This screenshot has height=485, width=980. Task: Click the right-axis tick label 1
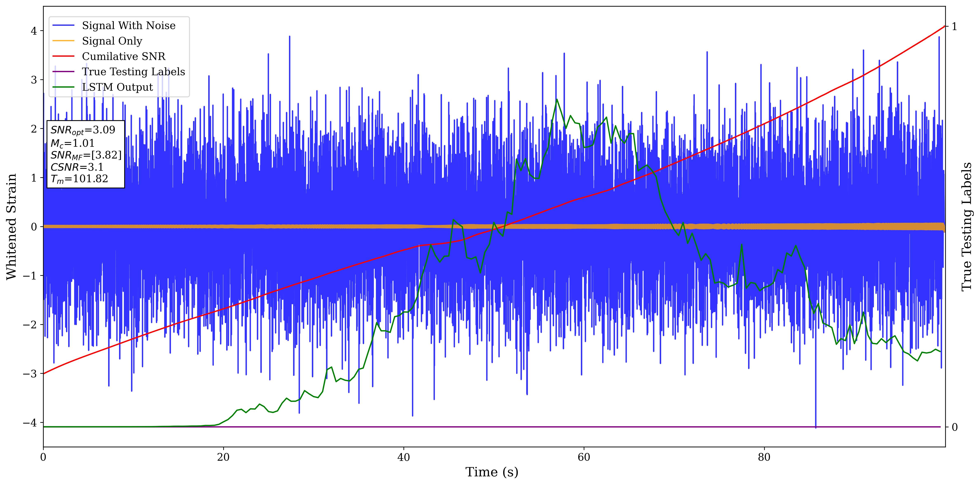tap(954, 27)
